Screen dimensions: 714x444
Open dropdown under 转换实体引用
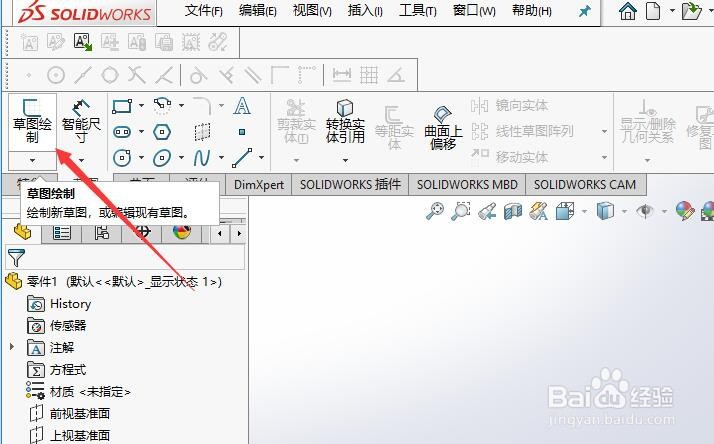345,160
